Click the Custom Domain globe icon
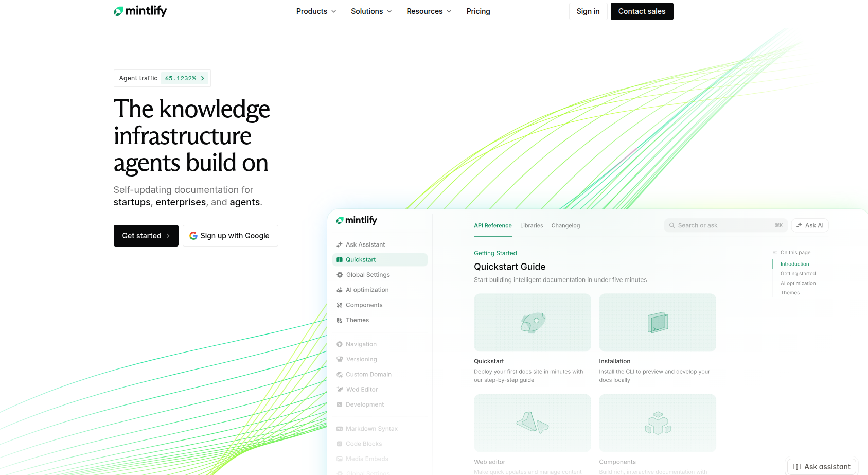868x475 pixels. [340, 375]
